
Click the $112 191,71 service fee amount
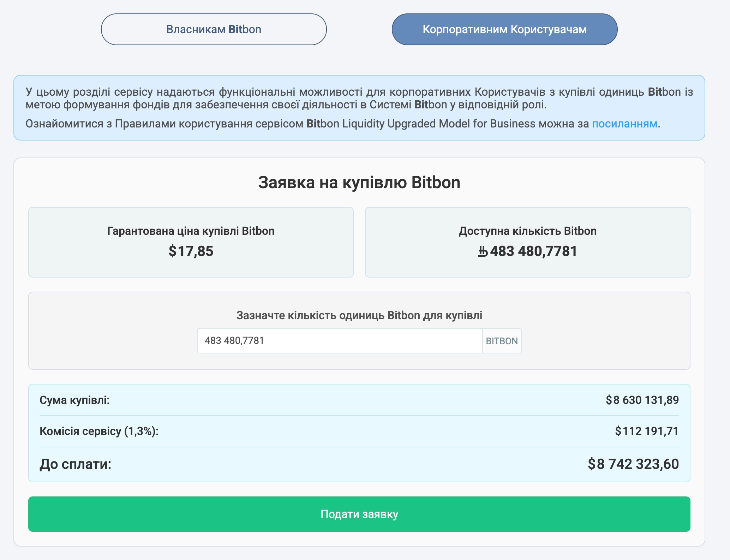[647, 431]
